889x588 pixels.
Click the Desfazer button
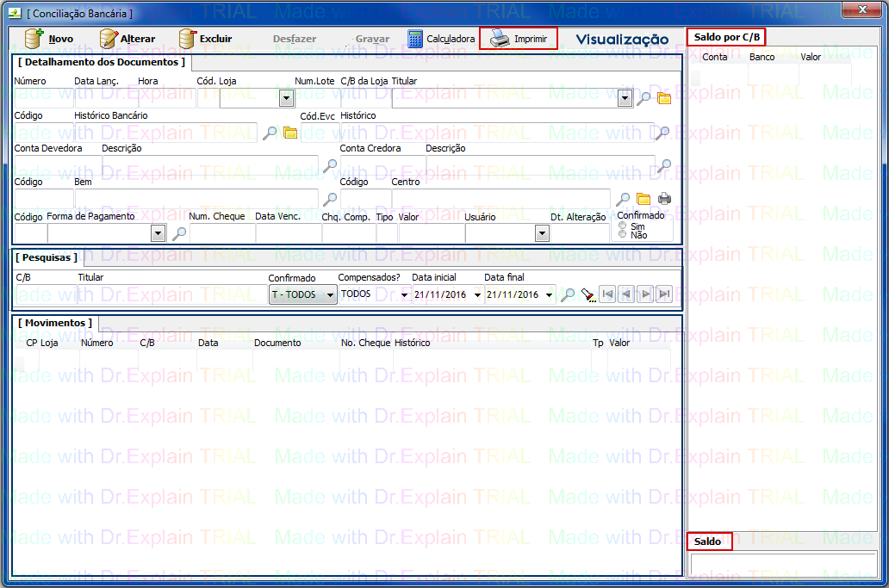295,39
